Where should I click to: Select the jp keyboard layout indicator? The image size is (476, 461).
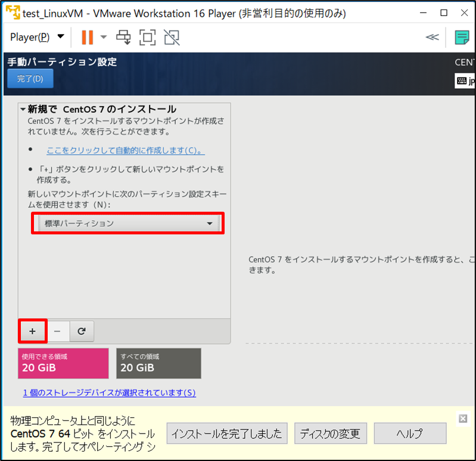click(465, 81)
